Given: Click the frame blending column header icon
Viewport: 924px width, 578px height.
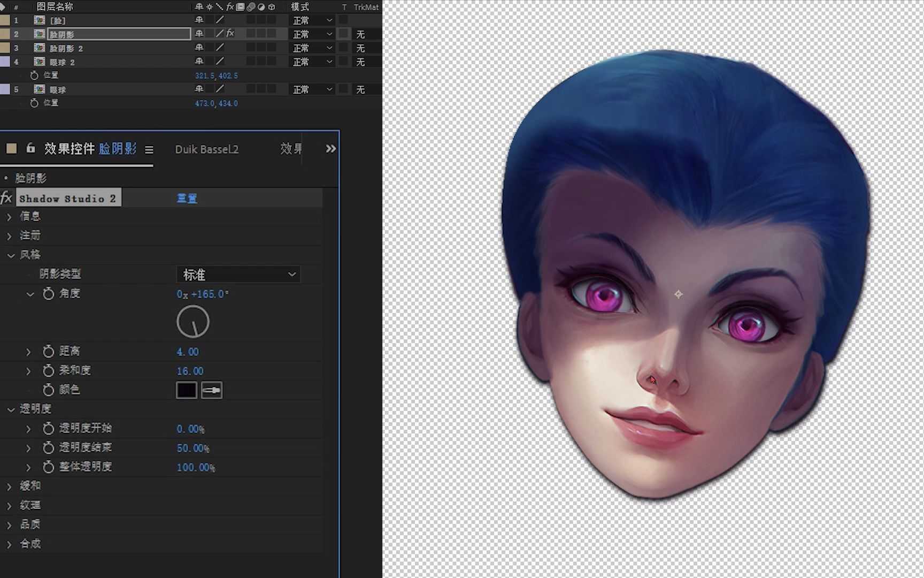Looking at the screenshot, I should (241, 7).
